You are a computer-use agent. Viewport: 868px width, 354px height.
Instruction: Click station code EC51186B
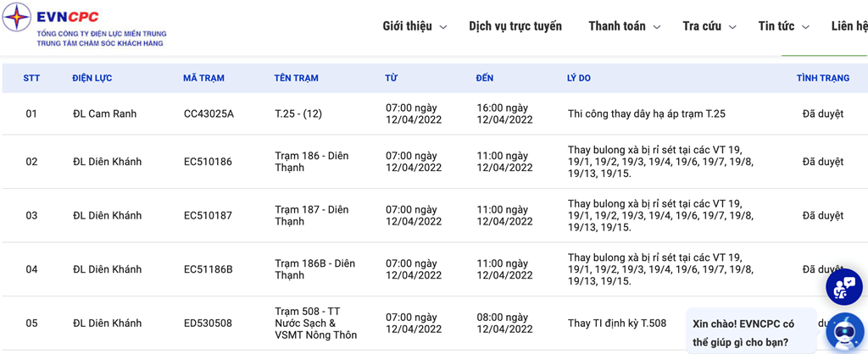click(208, 269)
